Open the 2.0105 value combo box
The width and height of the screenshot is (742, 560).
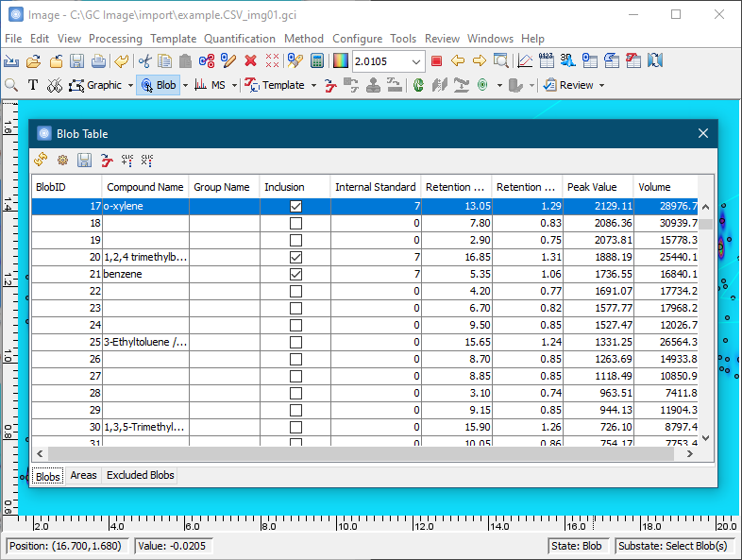(x=416, y=61)
